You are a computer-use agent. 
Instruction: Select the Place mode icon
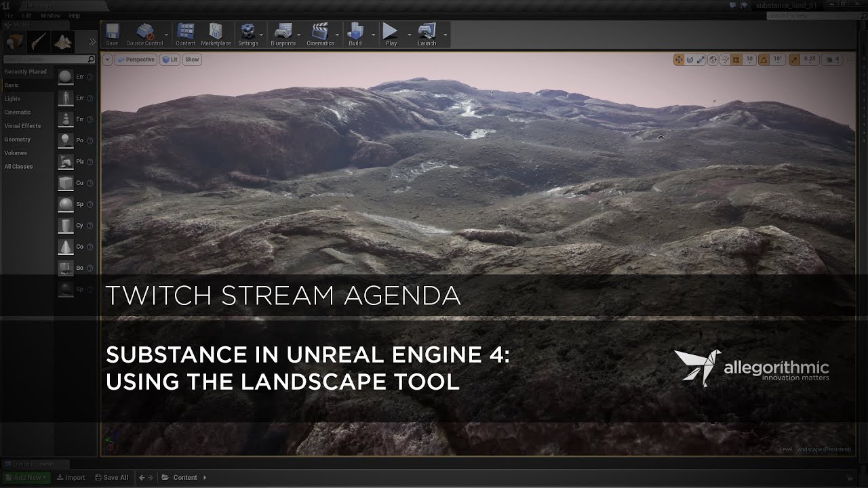click(x=14, y=41)
